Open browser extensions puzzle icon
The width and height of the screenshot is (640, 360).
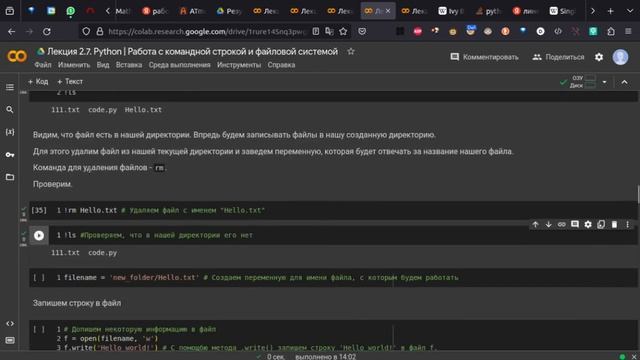coord(611,31)
